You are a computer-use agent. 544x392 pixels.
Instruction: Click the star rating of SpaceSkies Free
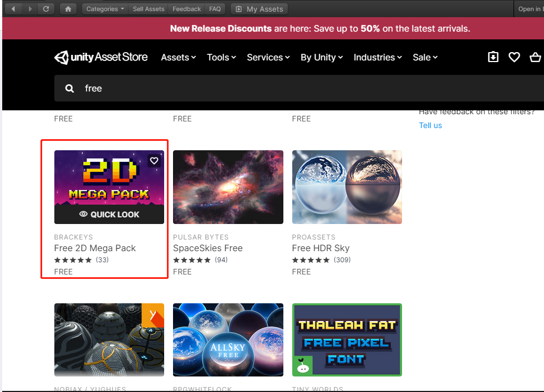click(x=192, y=260)
